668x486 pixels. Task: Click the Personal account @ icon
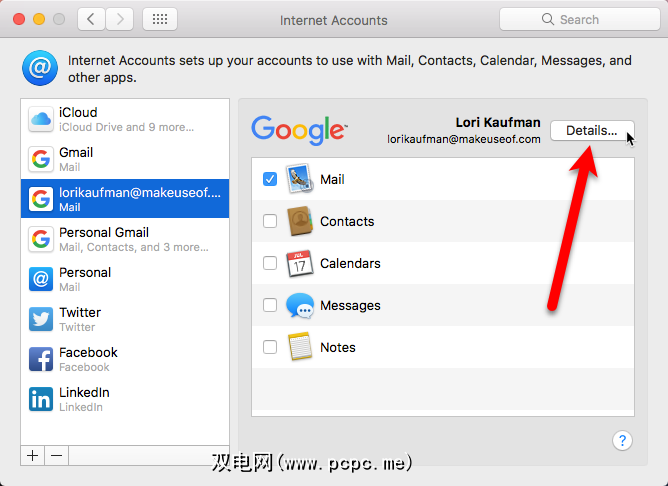coord(41,279)
